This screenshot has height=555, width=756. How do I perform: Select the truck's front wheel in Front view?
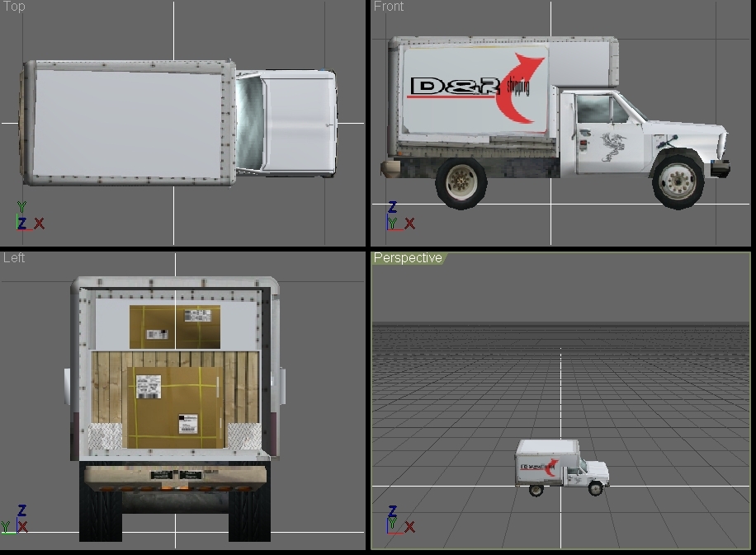(x=678, y=181)
